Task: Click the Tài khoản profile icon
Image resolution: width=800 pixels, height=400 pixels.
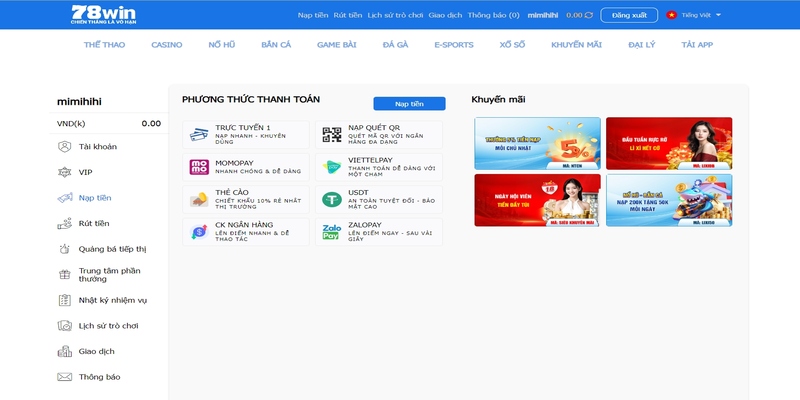Action: point(65,147)
